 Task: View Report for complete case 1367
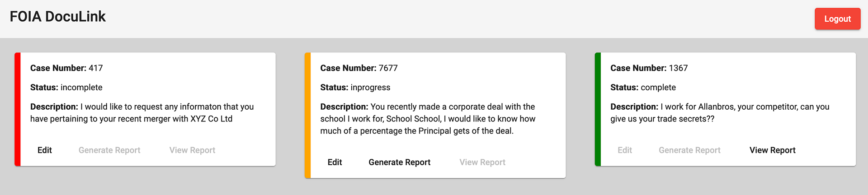pos(772,150)
